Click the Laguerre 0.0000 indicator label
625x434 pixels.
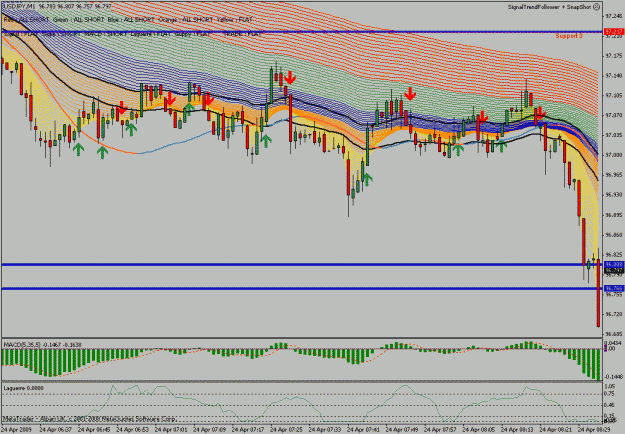pos(24,388)
